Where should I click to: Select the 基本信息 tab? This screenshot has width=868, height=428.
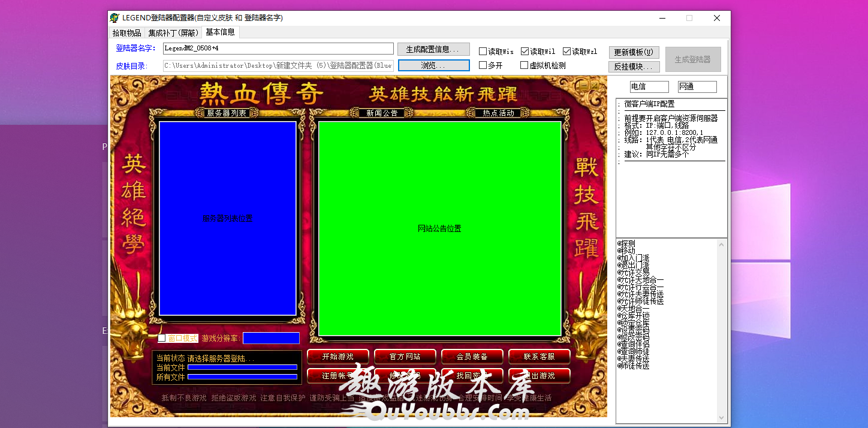(220, 32)
